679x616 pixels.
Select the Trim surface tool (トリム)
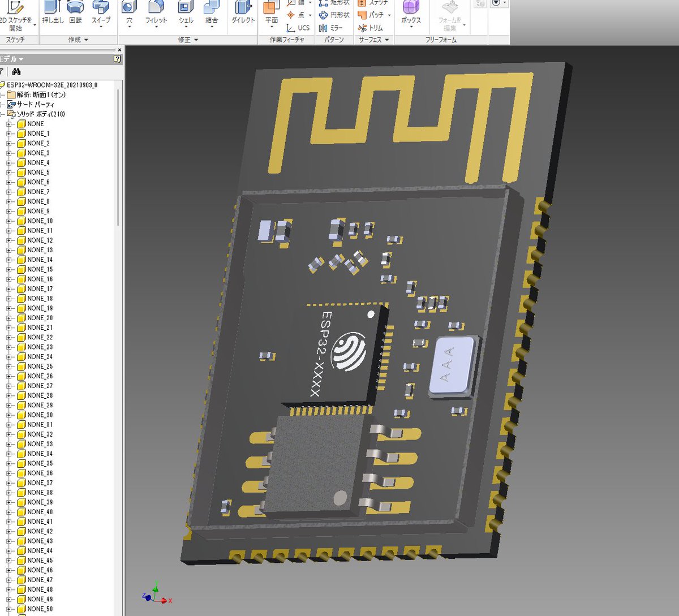pos(371,28)
